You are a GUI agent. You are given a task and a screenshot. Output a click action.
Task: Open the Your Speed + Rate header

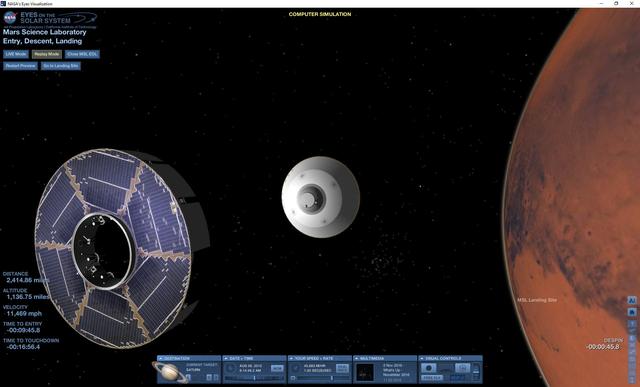coord(320,358)
